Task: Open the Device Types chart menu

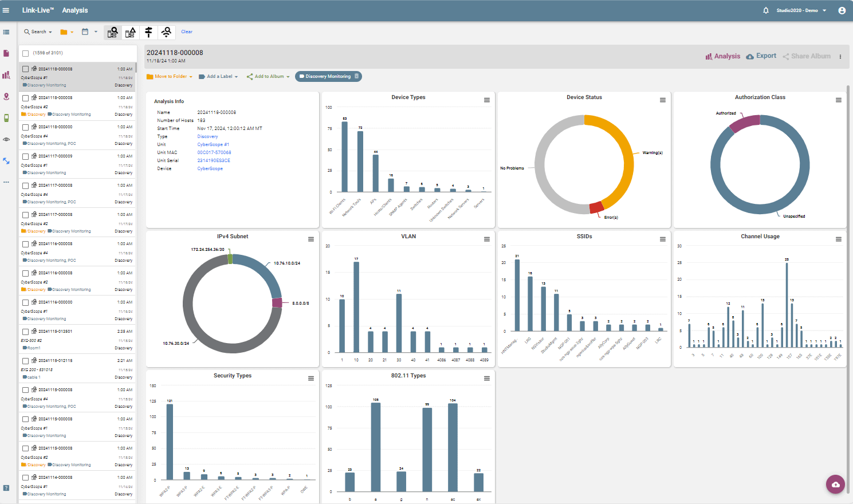Action: [x=487, y=100]
